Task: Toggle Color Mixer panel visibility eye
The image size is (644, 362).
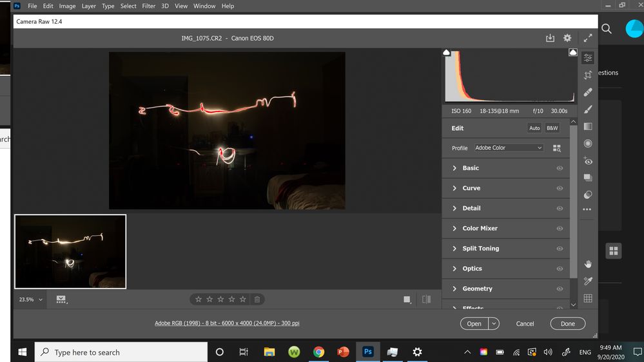Action: (x=560, y=229)
